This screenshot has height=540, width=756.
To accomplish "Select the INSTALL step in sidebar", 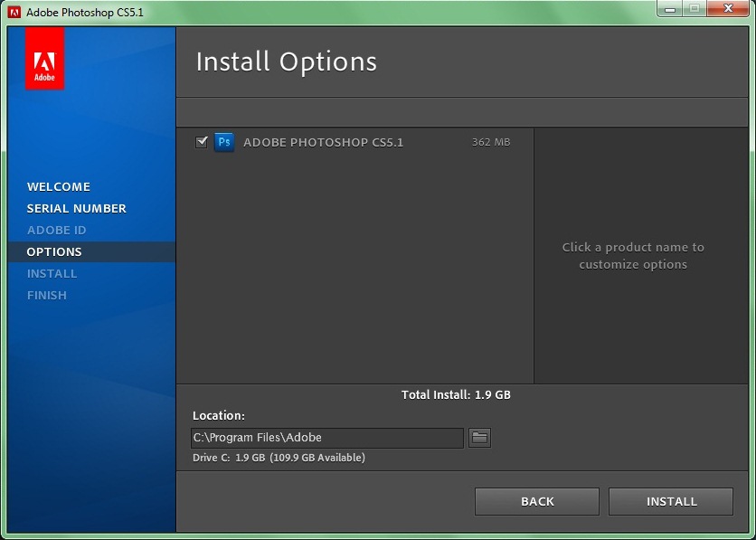I will [52, 273].
